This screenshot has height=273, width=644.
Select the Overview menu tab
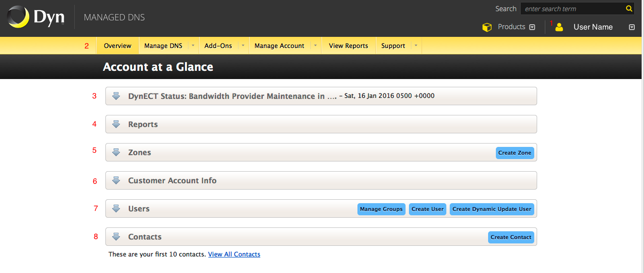[x=118, y=46]
